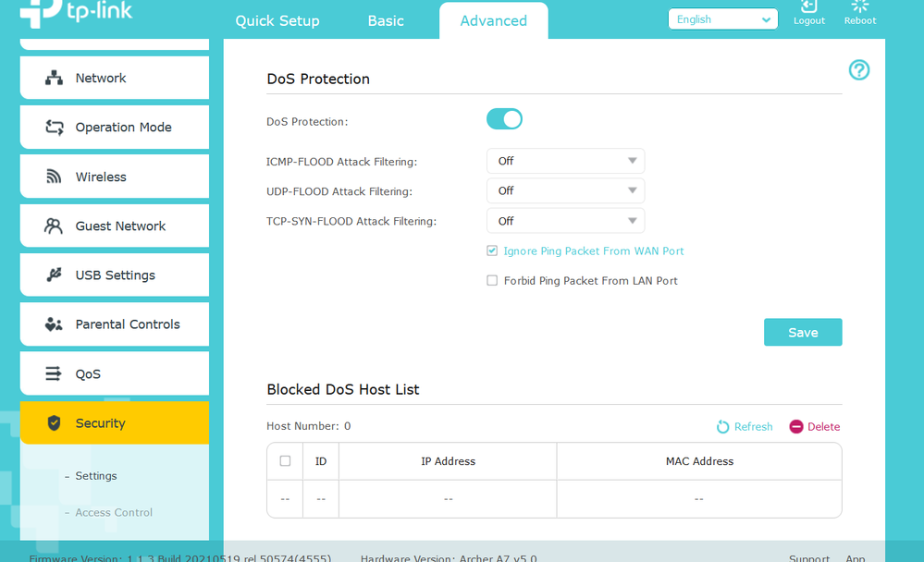Enable Forbid Ping Packet From LAN Port
The image size is (924, 562).
492,281
